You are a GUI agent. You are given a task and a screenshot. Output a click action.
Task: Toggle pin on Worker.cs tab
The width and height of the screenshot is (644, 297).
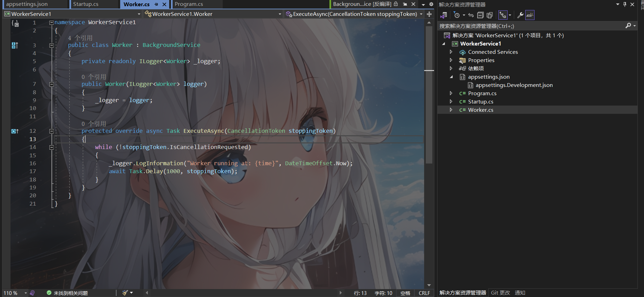[x=156, y=4]
